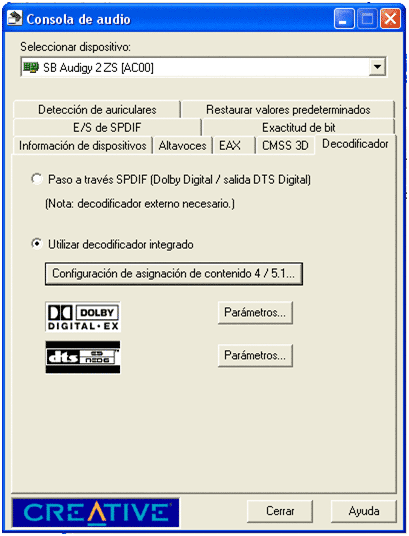The height and width of the screenshot is (536, 409).
Task: Click the Dolby Digital EX logo
Action: pos(83,317)
